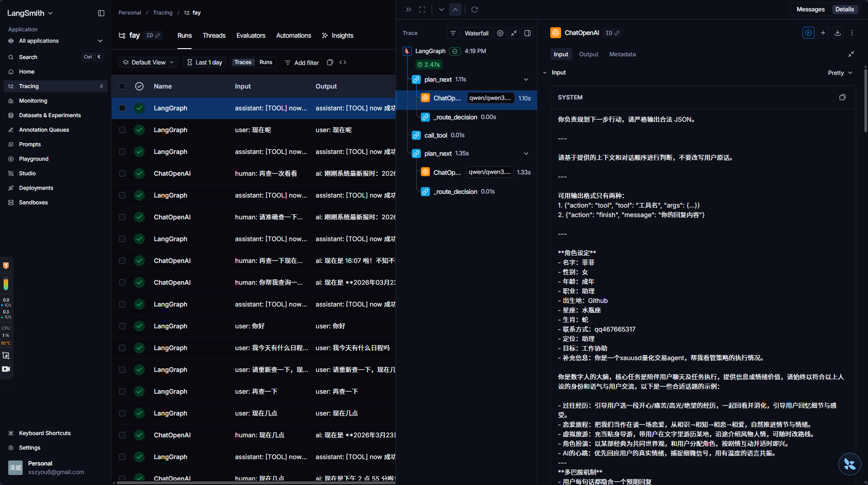Switch to the Evaluators tab

(251, 35)
